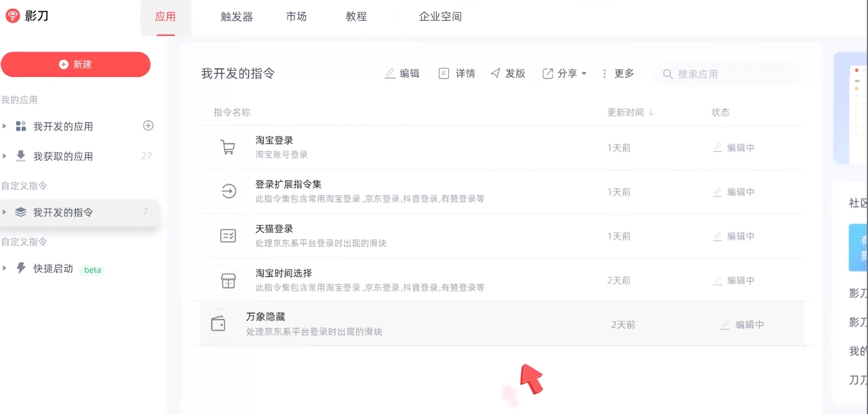Viewport: 868px width, 414px height.
Task: Select the 淘宝登录 instruction row
Action: click(x=501, y=148)
